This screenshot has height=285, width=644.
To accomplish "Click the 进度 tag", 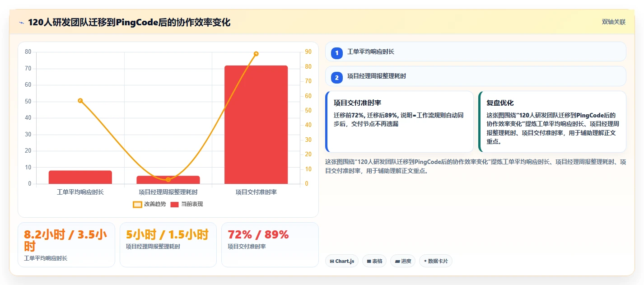I will pyautogui.click(x=403, y=261).
